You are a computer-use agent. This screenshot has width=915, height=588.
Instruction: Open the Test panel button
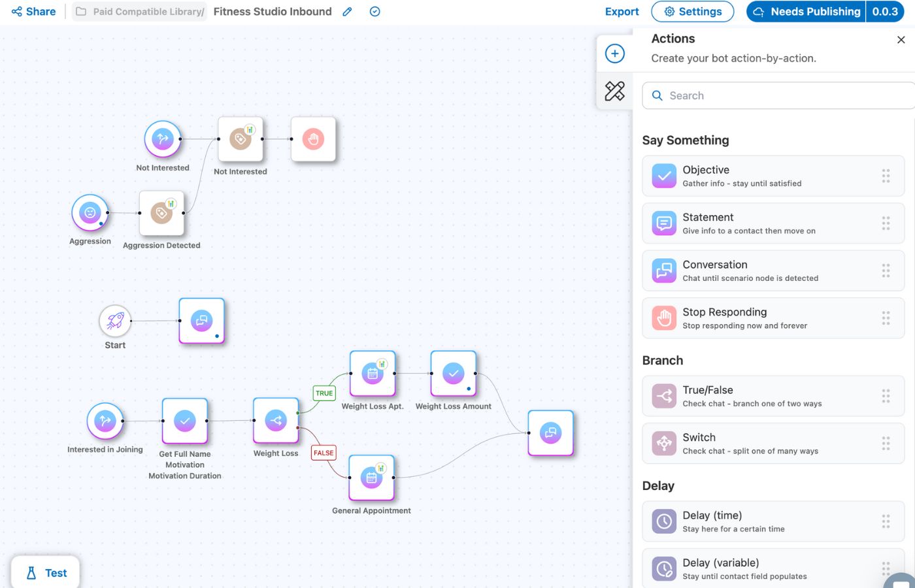[x=46, y=573]
